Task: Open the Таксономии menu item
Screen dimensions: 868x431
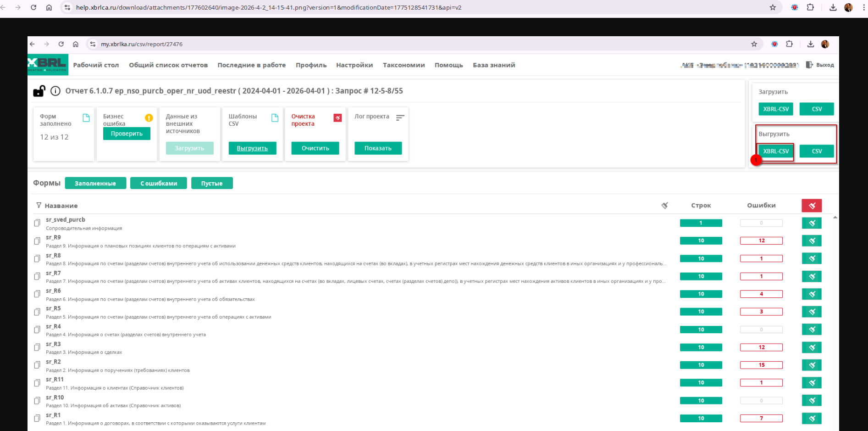Action: (404, 65)
